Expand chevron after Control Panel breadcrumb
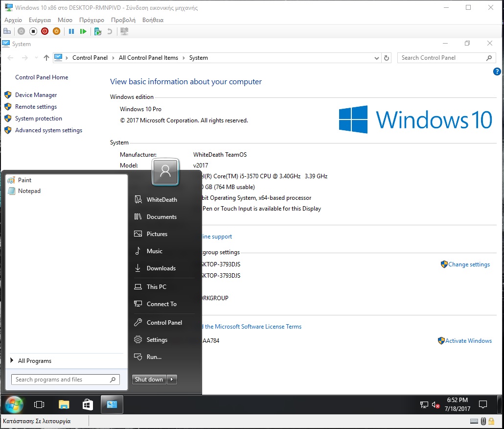The width and height of the screenshot is (504, 429). 113,58
